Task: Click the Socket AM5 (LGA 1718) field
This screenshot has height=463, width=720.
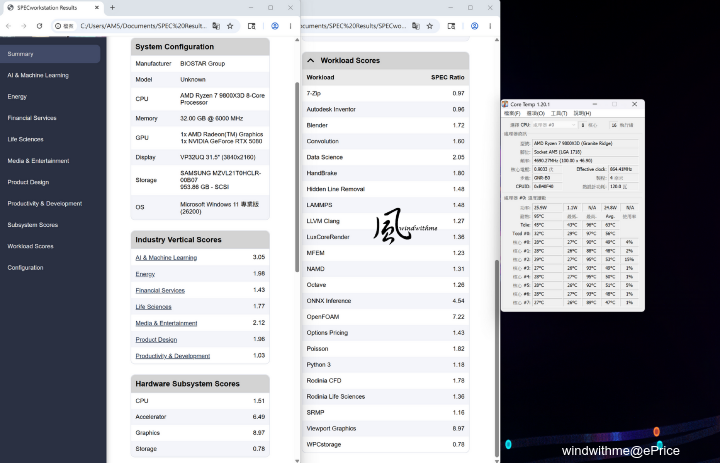Action: pos(585,152)
